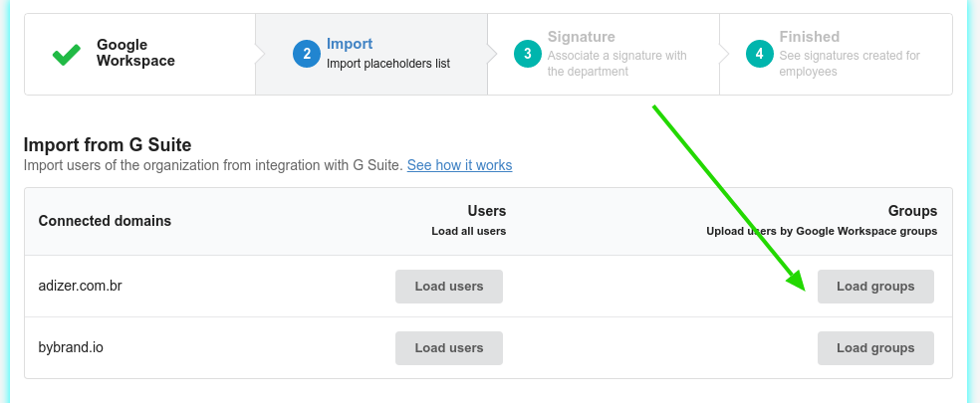980x403 pixels.
Task: Click the Import from G Suite heading
Action: (x=108, y=145)
